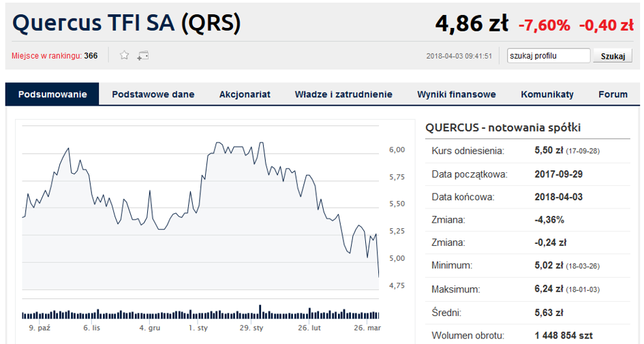Screen dimensions: 644x344
Task: Click the timestamp 2018-04-03 09:41:51
Action: [x=459, y=56]
